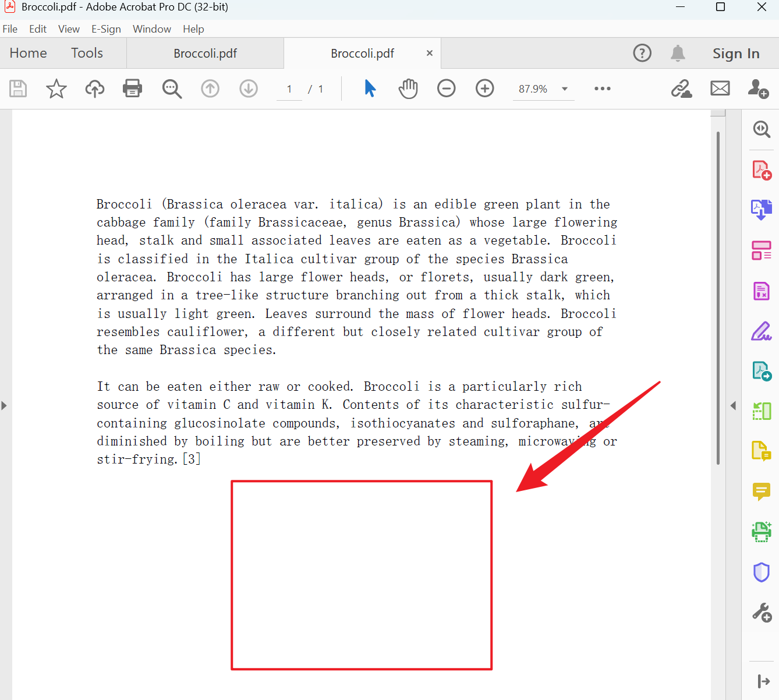
Task: Open notifications bell
Action: (x=678, y=53)
